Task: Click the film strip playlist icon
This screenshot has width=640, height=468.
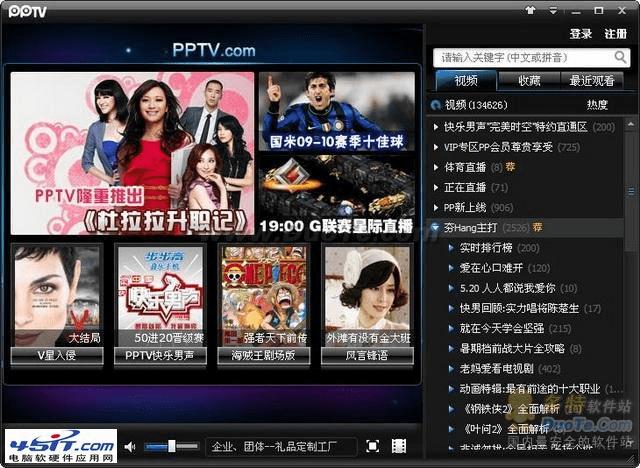Action: pos(399,446)
